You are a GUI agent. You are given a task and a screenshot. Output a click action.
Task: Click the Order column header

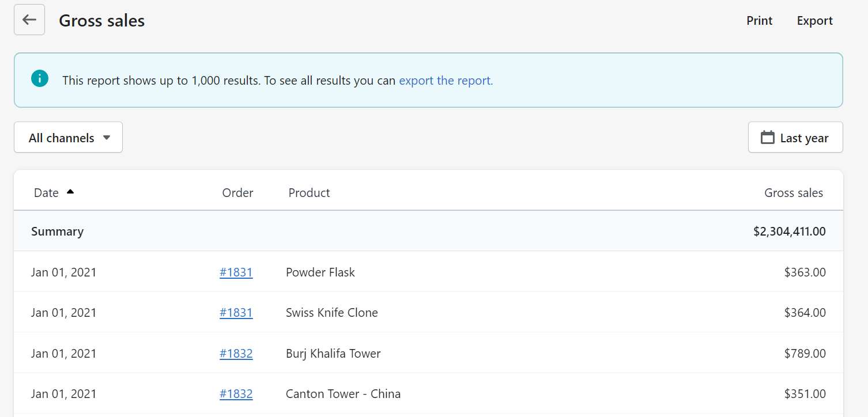[x=237, y=193]
